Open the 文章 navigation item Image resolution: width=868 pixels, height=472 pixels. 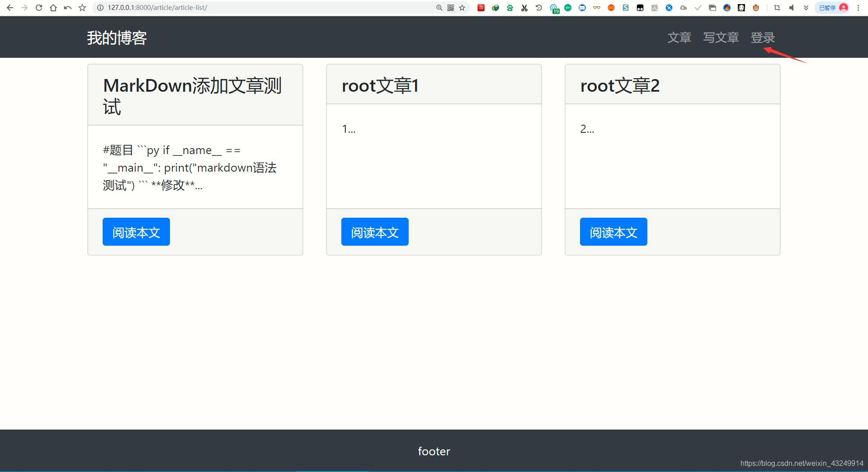click(x=679, y=37)
